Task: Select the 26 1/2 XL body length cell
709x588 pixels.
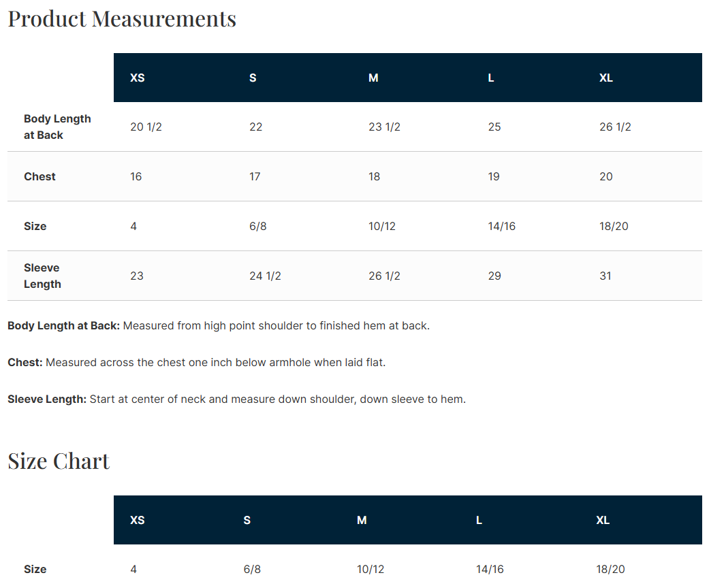Action: point(615,127)
